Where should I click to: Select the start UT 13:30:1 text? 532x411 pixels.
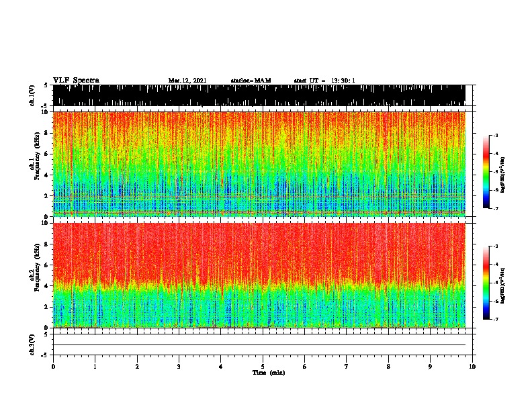(324, 81)
